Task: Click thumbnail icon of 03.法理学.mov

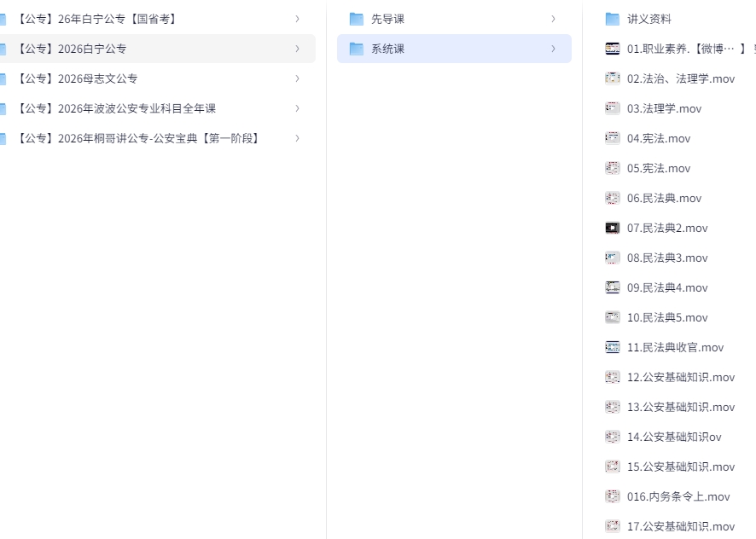Action: [613, 108]
